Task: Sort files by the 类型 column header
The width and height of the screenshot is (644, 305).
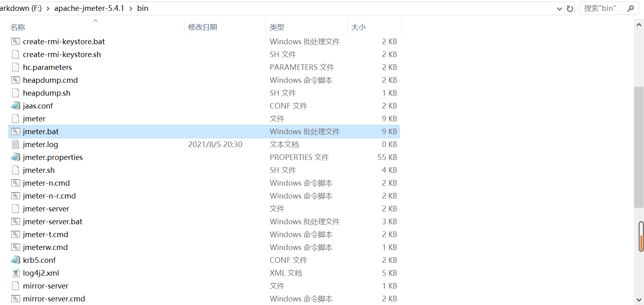Action: 277,27
